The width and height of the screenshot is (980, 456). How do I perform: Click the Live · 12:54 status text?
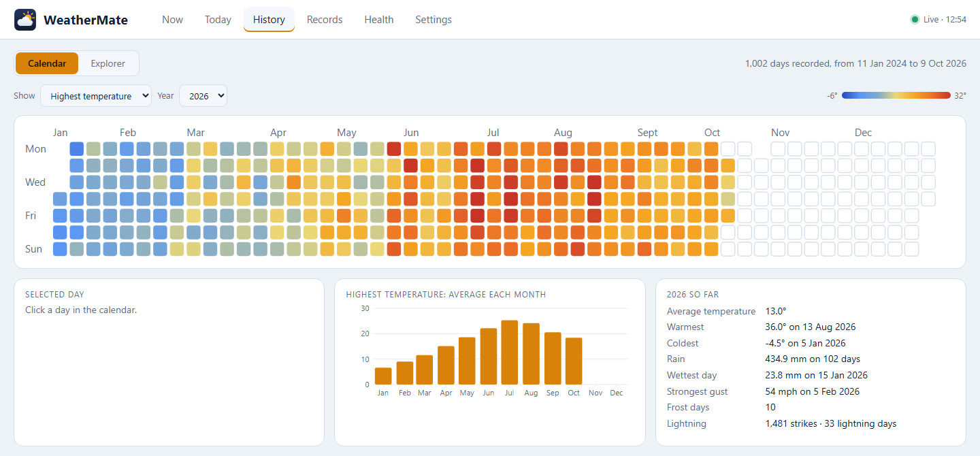945,20
